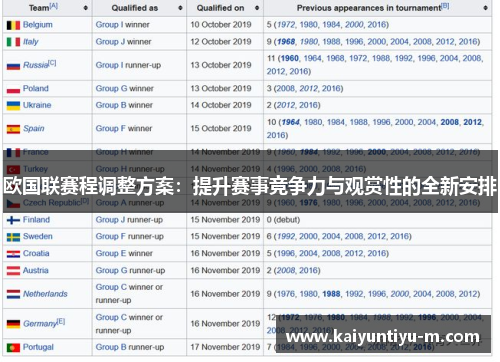Image resolution: width=500 pixels, height=362 pixels.
Task: Select '17 November 2019' date cell
Action: pos(225,347)
